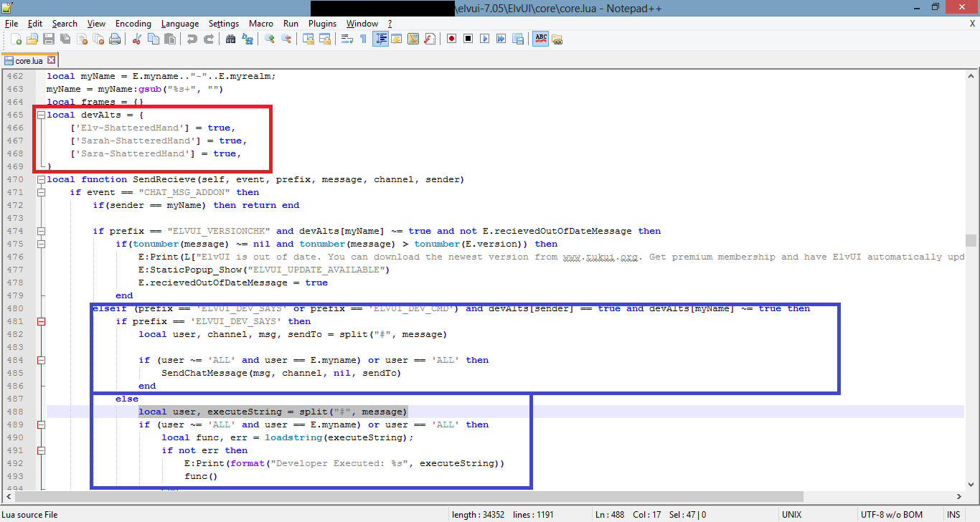Open Find with the binoculars icon
This screenshot has height=522, width=980.
tap(230, 39)
